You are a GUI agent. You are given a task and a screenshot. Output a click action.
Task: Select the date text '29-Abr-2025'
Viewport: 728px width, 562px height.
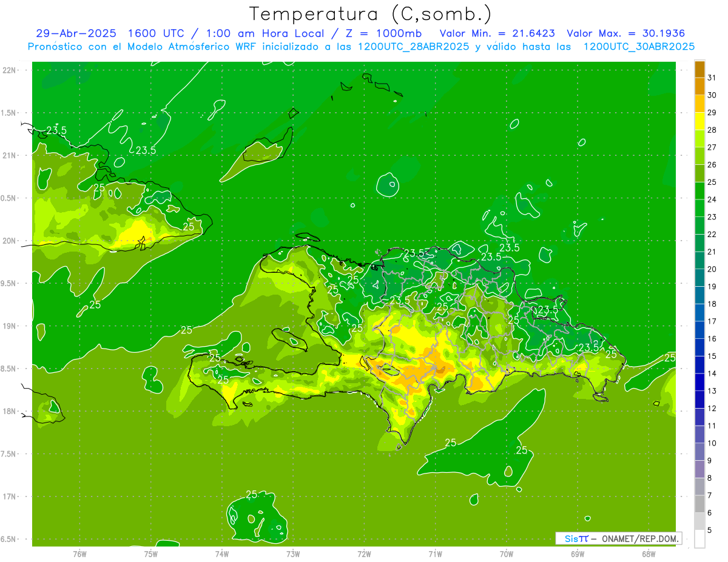76,33
